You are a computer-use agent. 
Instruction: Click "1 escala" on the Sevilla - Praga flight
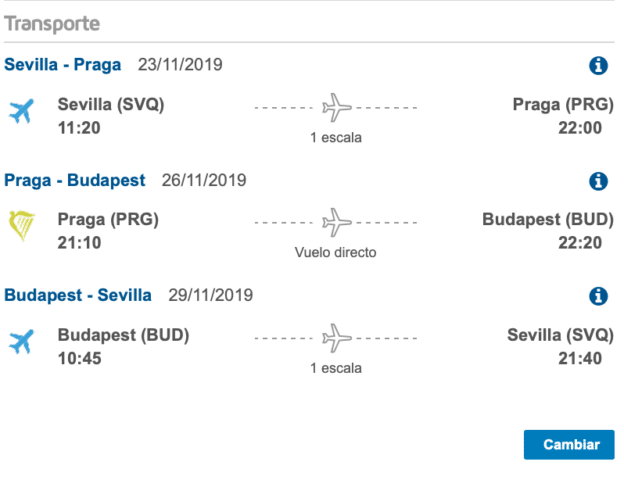[x=336, y=138]
